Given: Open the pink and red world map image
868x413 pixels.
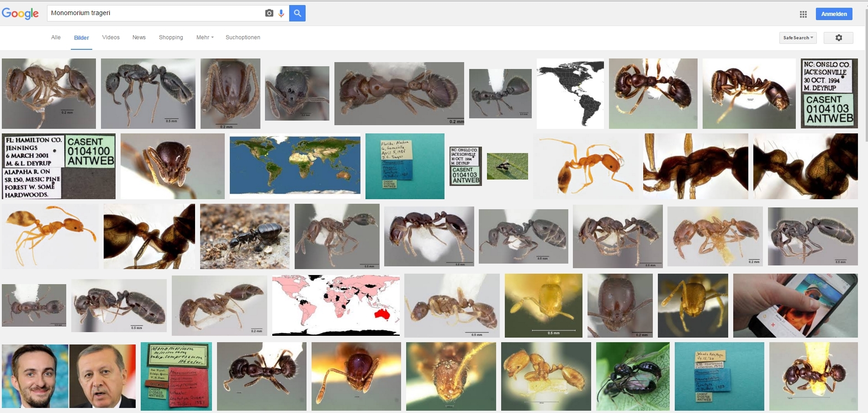Looking at the screenshot, I should tap(336, 305).
